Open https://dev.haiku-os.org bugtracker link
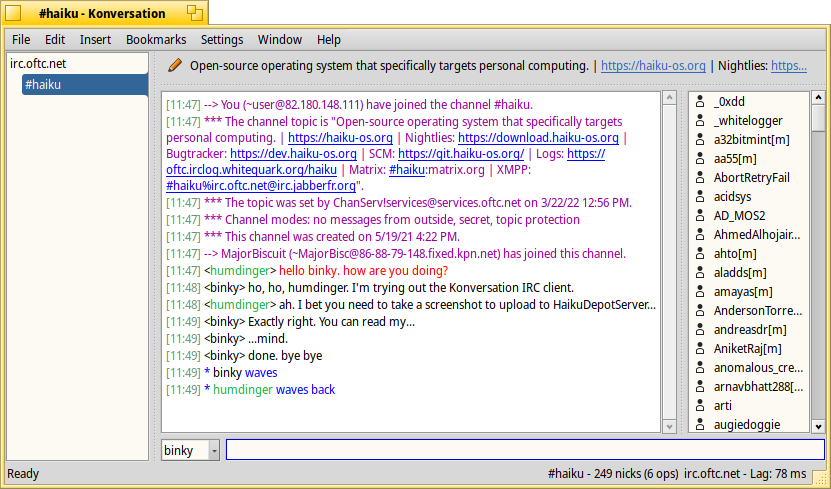Image resolution: width=831 pixels, height=489 pixels. (x=293, y=154)
